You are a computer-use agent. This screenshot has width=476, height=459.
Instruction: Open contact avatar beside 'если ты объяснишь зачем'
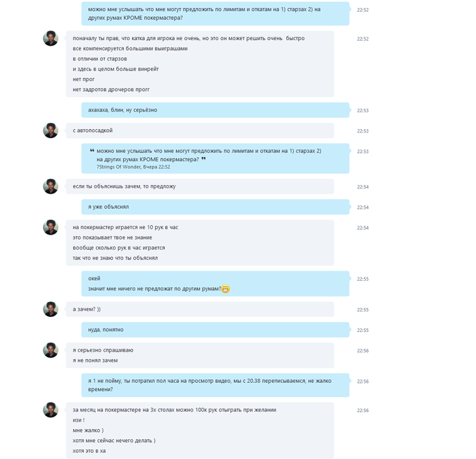(50, 186)
